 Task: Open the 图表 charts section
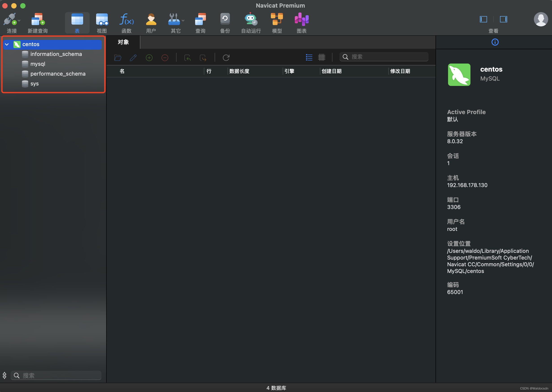click(302, 23)
